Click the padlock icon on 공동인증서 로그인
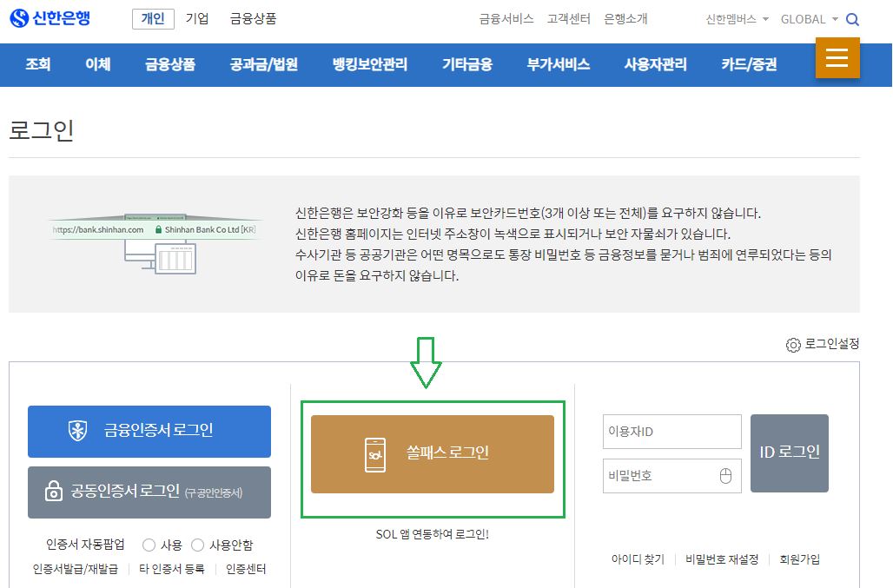The height and width of the screenshot is (588, 893). point(54,491)
